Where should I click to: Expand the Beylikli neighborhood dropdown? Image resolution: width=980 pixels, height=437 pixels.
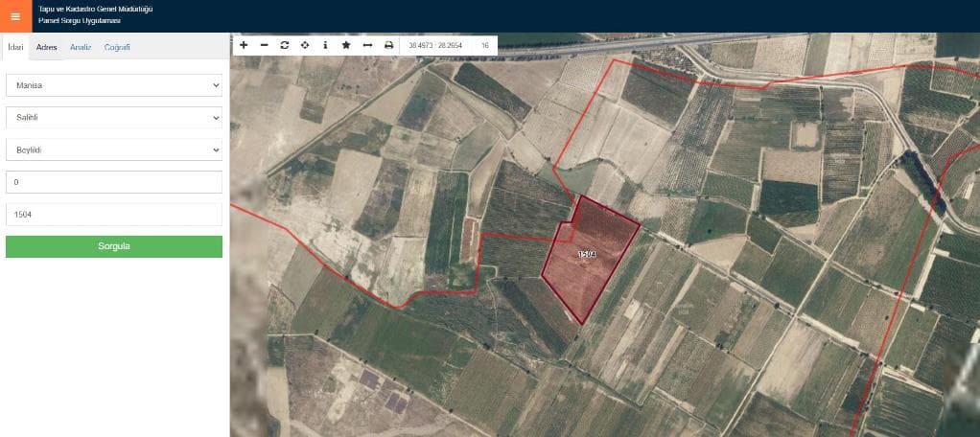coord(114,150)
